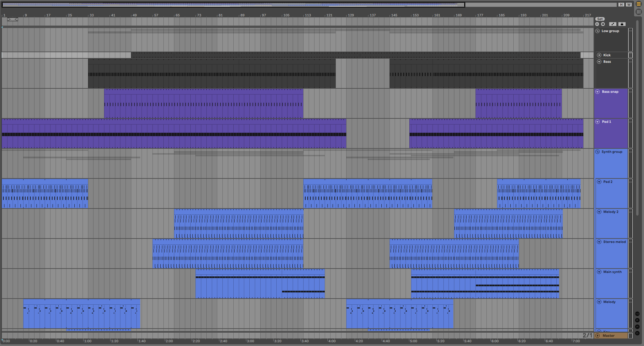This screenshot has height=346, width=644.
Task: Show the Mixer section (M)
Action: click(637, 327)
